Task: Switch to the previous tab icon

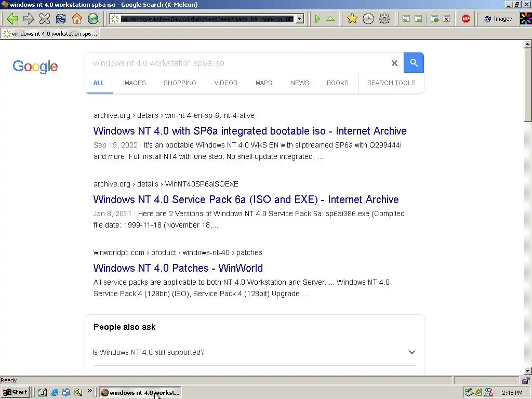Action: tap(406, 19)
